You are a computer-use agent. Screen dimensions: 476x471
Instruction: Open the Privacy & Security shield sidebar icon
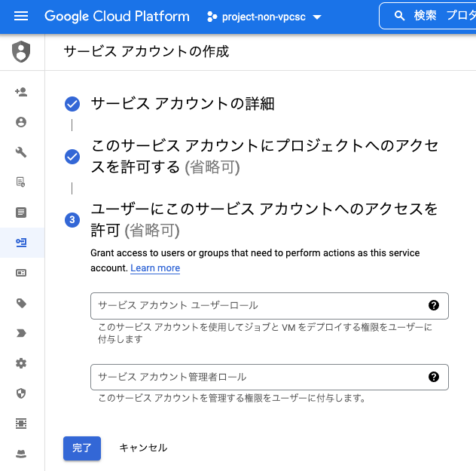(x=21, y=393)
